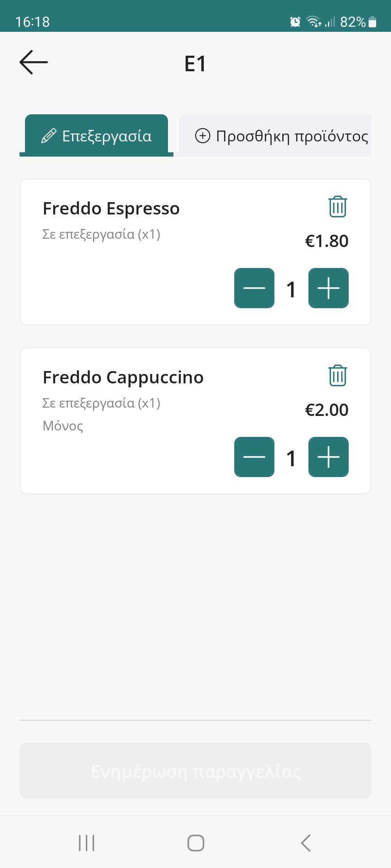This screenshot has width=391, height=868.
Task: Tap the battery icon in status bar
Action: coord(372,22)
